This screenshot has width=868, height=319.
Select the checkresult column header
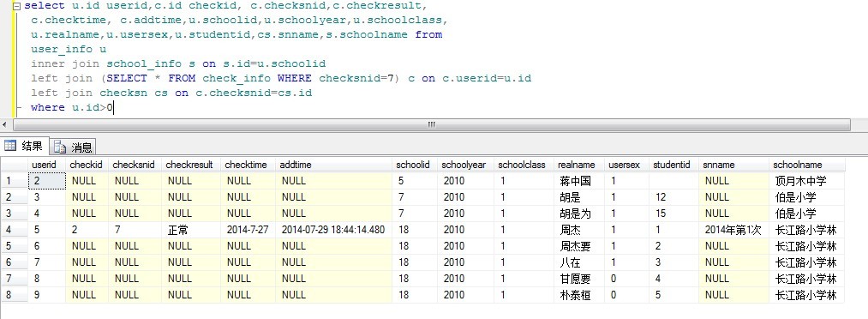pyautogui.click(x=191, y=165)
